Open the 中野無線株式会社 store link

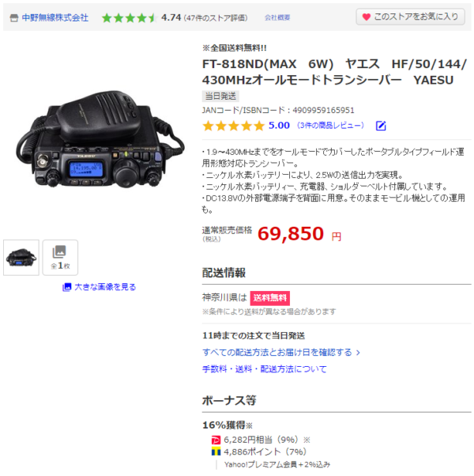click(x=55, y=17)
